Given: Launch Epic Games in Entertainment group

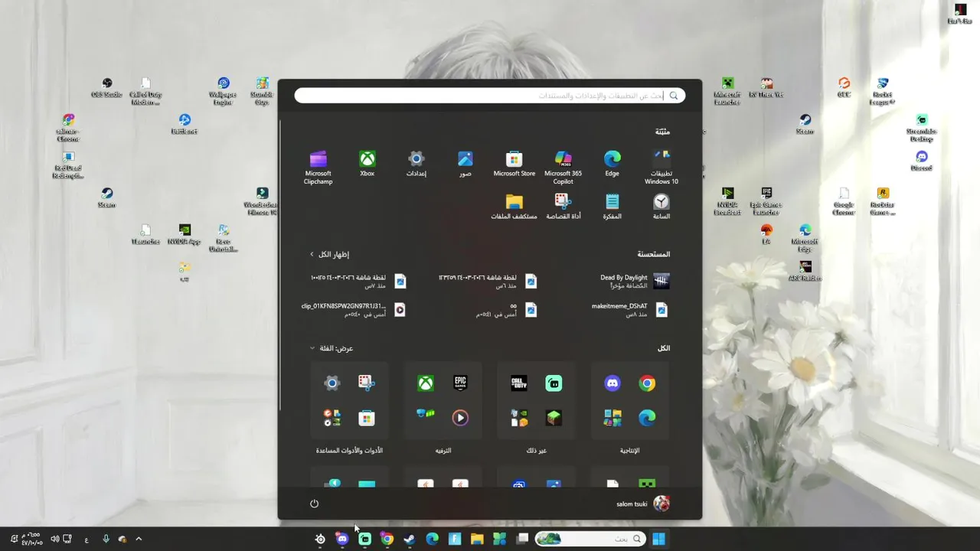Looking at the screenshot, I should (x=460, y=383).
